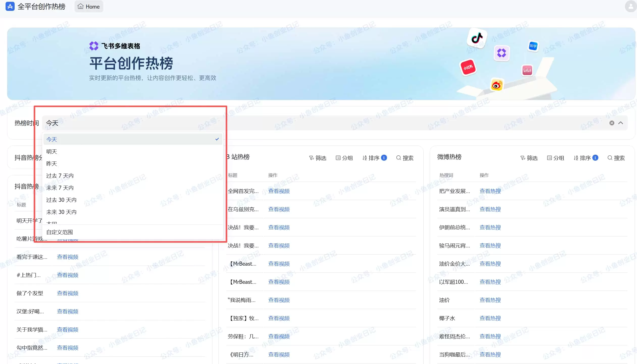Clear the filter using the X icon
Viewport: 637px width, 364px height.
click(x=611, y=123)
